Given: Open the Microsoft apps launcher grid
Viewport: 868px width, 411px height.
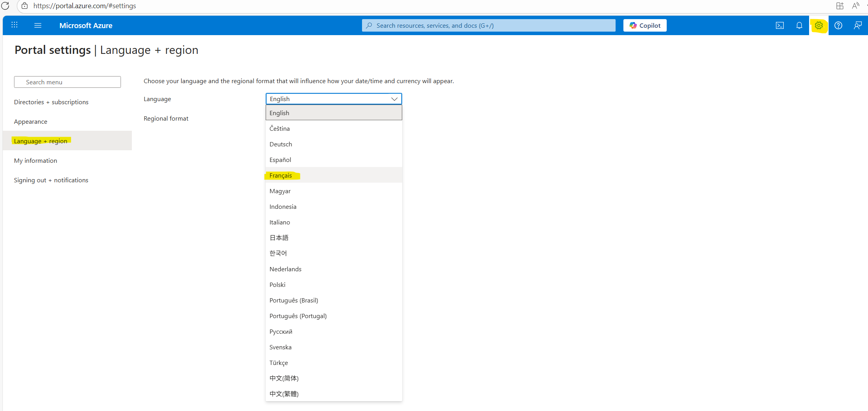Looking at the screenshot, I should pyautogui.click(x=14, y=25).
